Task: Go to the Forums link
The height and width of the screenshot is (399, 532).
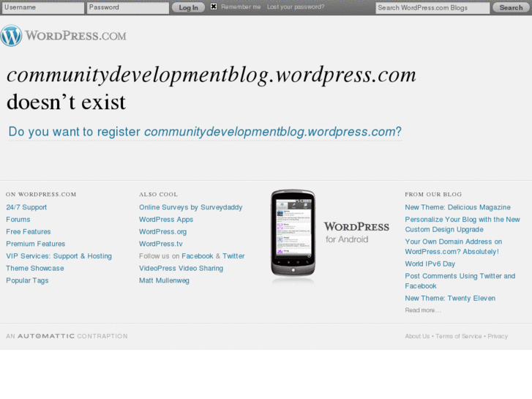Action: [x=18, y=220]
